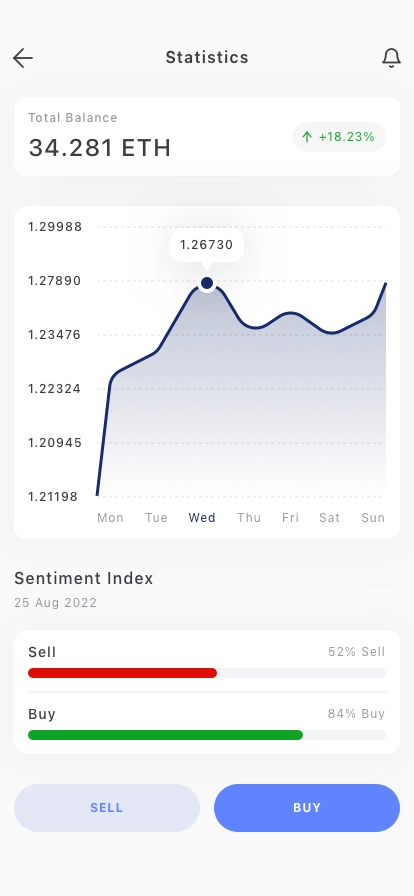
Task: Select Mon on the chart axis
Action: coord(110,518)
